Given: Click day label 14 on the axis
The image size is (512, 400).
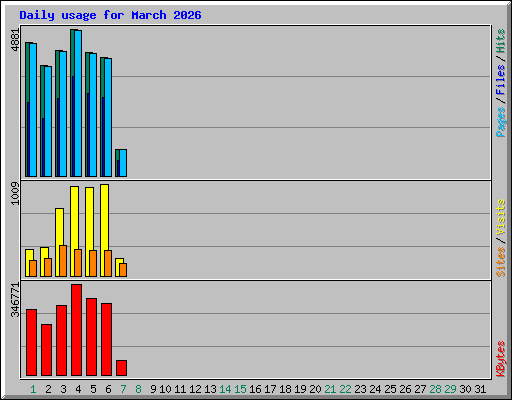Looking at the screenshot, I should click(x=225, y=389).
